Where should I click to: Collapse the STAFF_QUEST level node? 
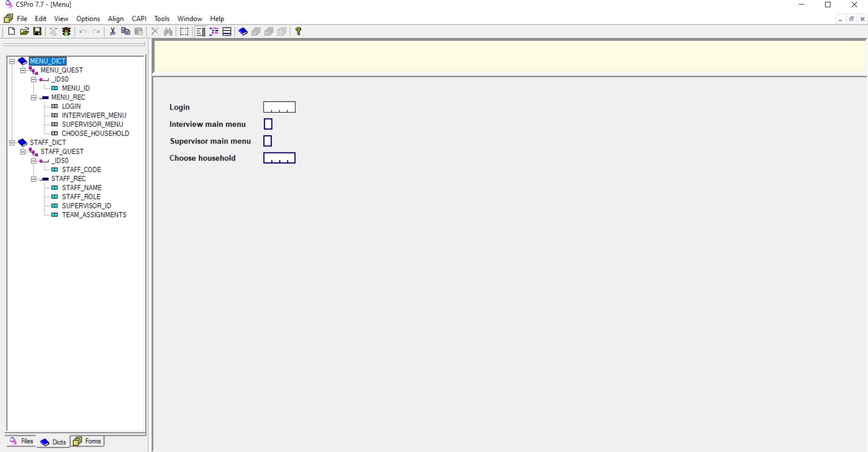click(x=23, y=152)
